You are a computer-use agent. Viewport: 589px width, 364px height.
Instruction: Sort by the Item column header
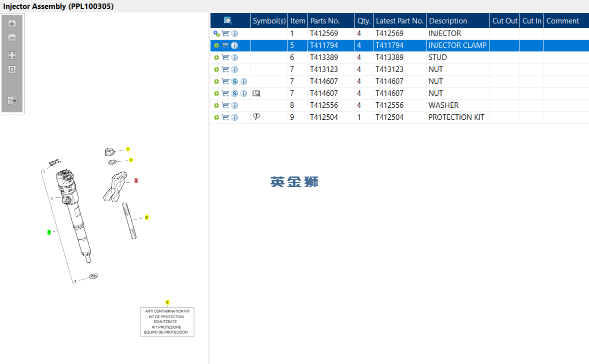coord(297,20)
